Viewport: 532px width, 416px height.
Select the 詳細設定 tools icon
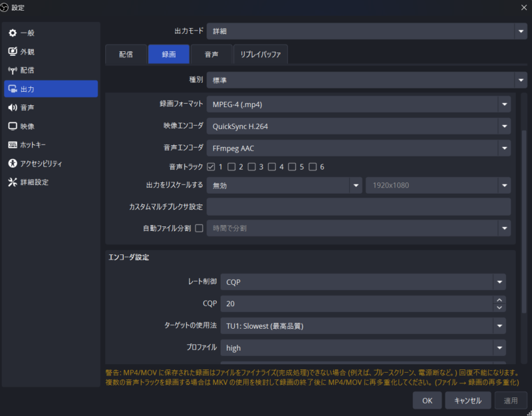13,182
